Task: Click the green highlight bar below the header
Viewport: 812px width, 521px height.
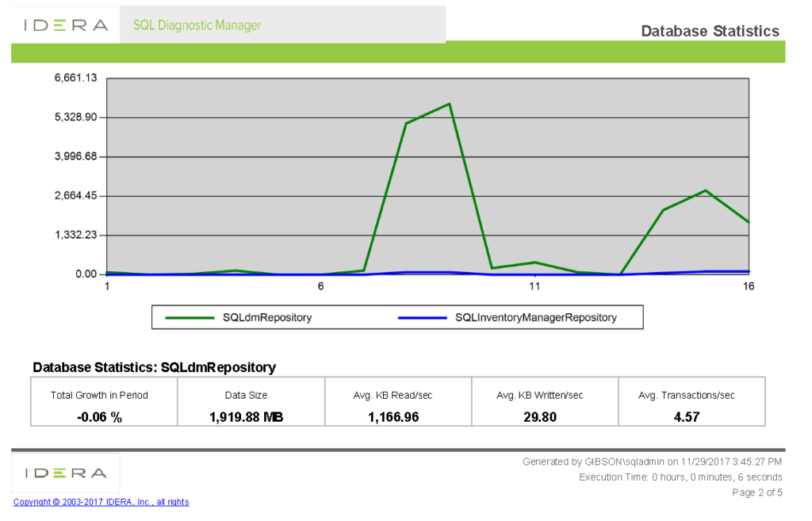Action: (395, 52)
